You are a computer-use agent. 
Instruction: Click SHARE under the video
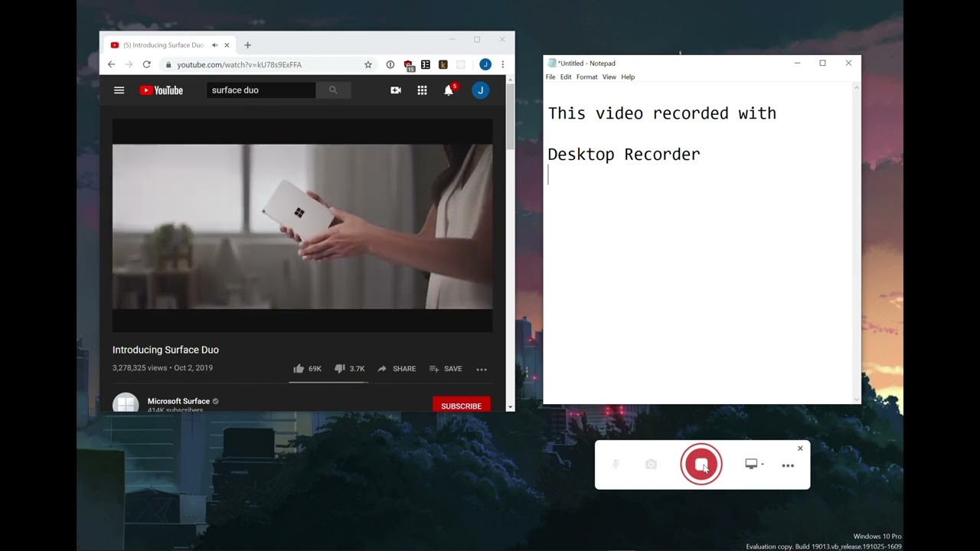(397, 369)
